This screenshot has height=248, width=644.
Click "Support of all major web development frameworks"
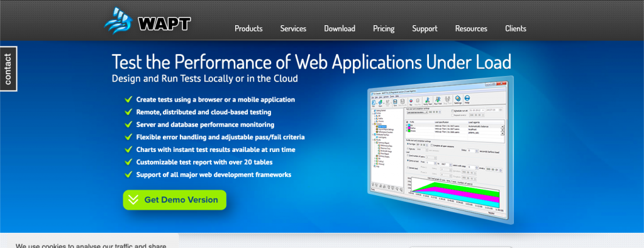214,175
